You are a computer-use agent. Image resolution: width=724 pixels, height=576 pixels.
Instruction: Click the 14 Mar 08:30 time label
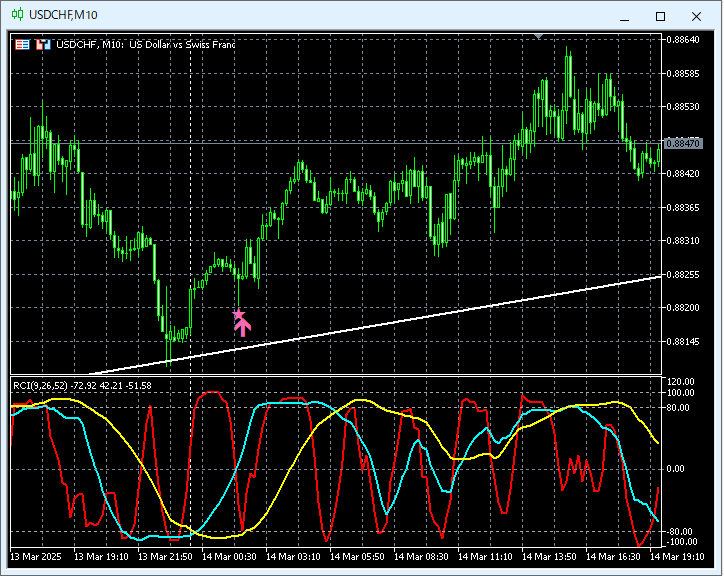421,557
